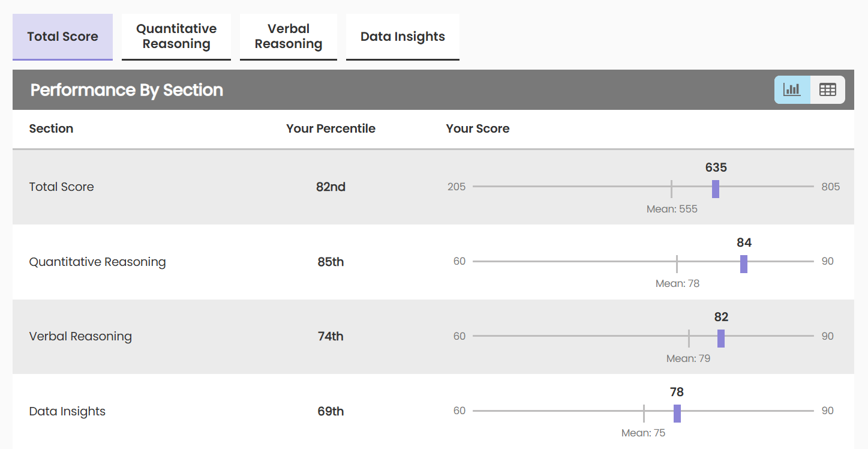
Task: Switch to bar chart view
Action: click(792, 90)
